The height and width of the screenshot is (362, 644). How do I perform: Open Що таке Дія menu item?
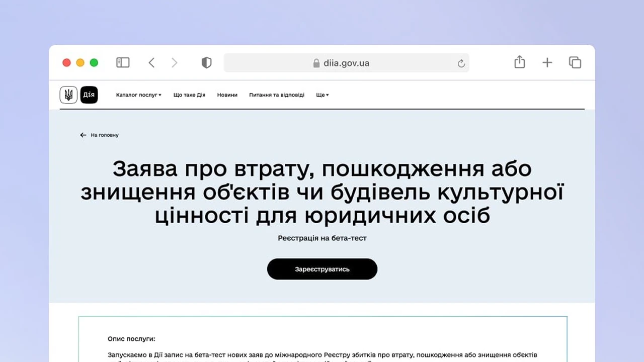[189, 95]
